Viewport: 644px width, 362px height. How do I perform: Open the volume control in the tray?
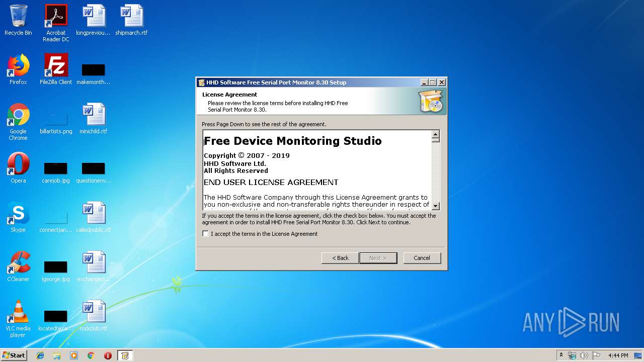click(x=584, y=355)
